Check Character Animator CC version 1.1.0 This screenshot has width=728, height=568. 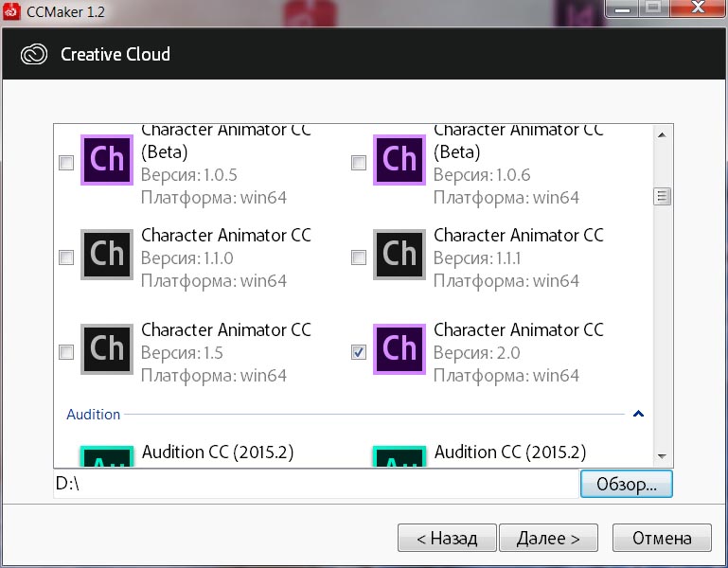(x=66, y=257)
